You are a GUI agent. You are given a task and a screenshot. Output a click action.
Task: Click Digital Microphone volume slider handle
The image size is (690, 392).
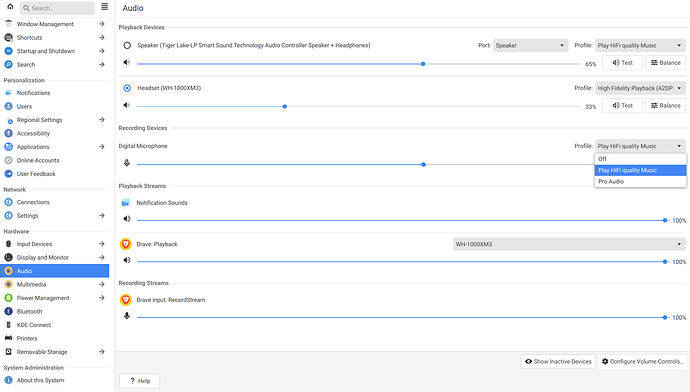(x=423, y=165)
